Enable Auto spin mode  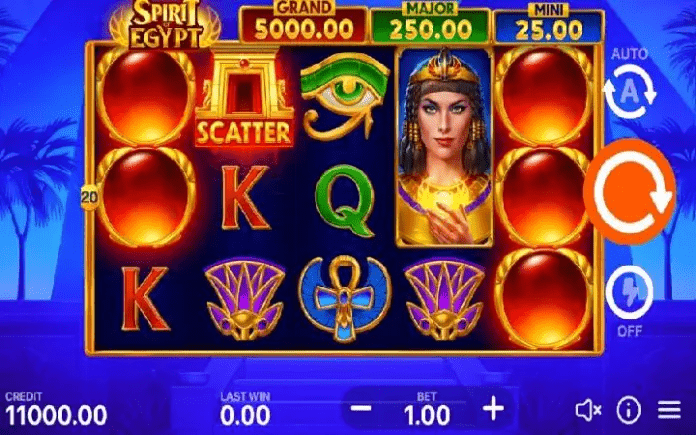coord(629,91)
